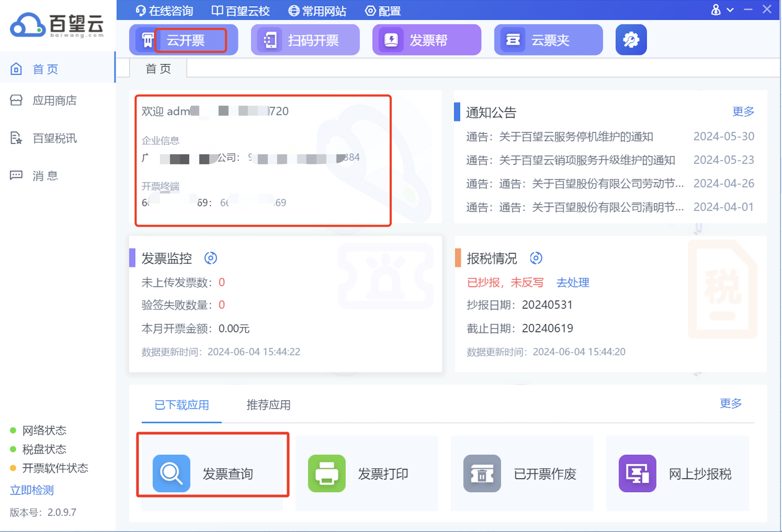
Task: Open notice 关于百望云服务停机维护的通知
Action: coord(560,136)
